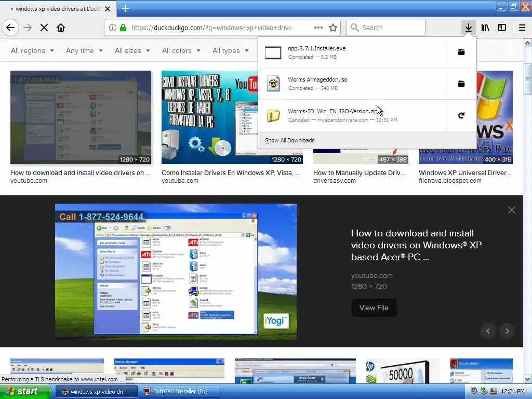Open the Firefox hamburger menu
The width and height of the screenshot is (532, 399).
[x=522, y=28]
